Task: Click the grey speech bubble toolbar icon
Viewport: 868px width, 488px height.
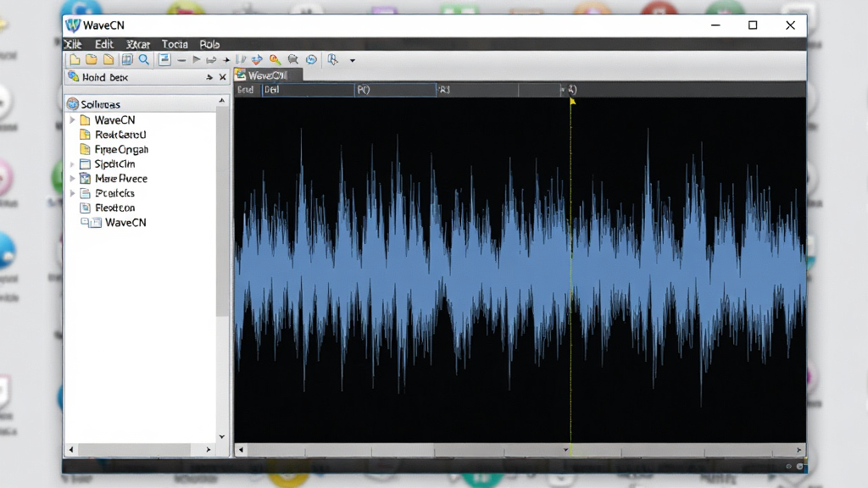Action: (x=292, y=60)
